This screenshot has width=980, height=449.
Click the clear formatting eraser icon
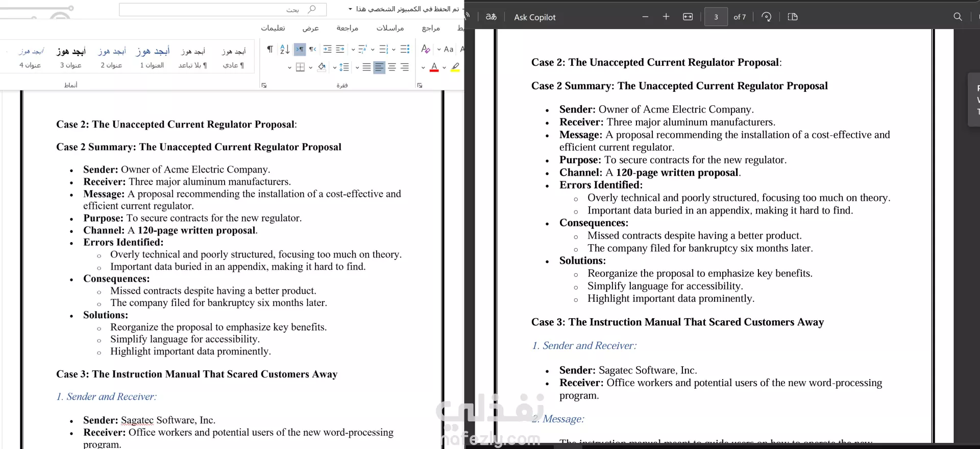(x=426, y=49)
